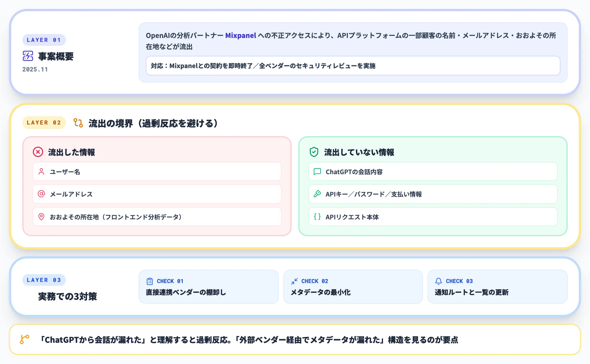The height and width of the screenshot is (364, 590).
Task: Click the at-sign icon beside メールアドレス
Action: (41, 194)
